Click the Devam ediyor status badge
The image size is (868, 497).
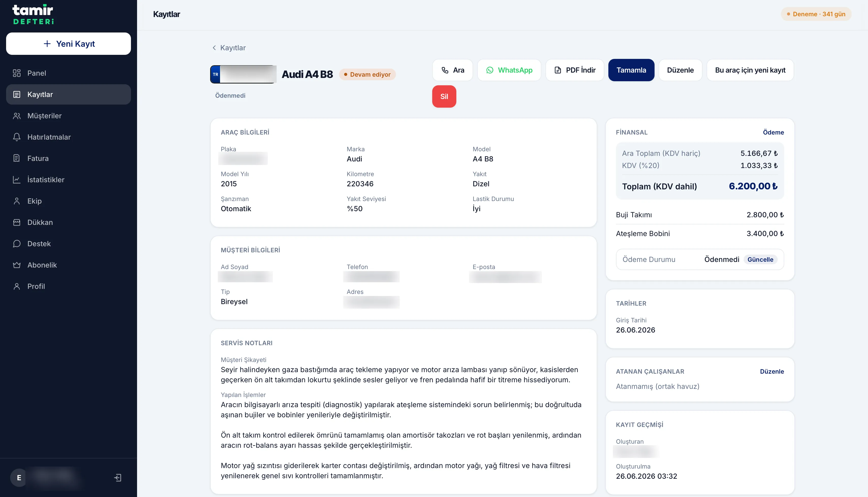point(367,74)
